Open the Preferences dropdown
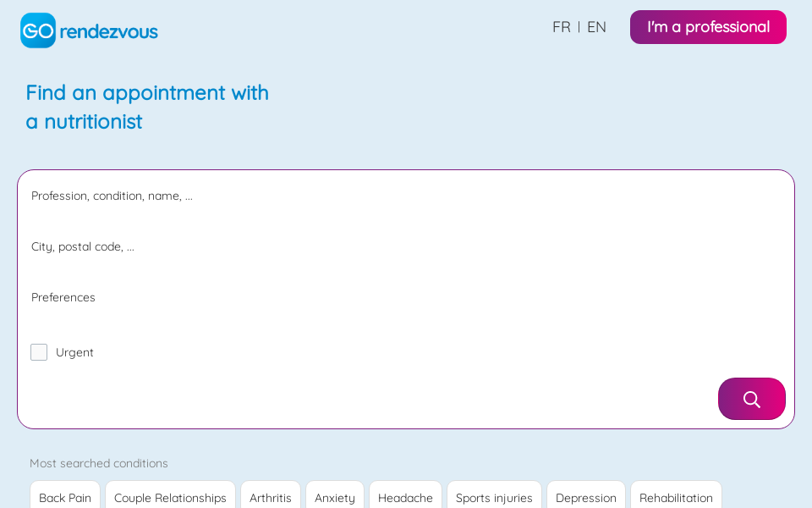The height and width of the screenshot is (508, 812). 406,297
